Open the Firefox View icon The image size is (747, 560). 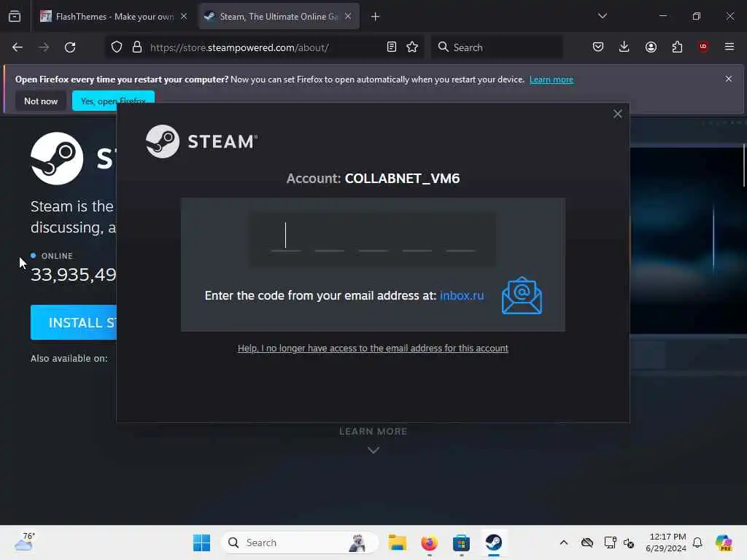pyautogui.click(x=15, y=17)
